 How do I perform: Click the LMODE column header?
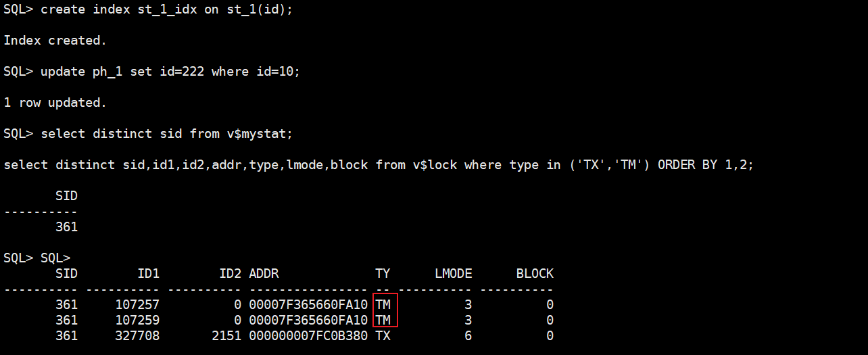click(x=453, y=274)
